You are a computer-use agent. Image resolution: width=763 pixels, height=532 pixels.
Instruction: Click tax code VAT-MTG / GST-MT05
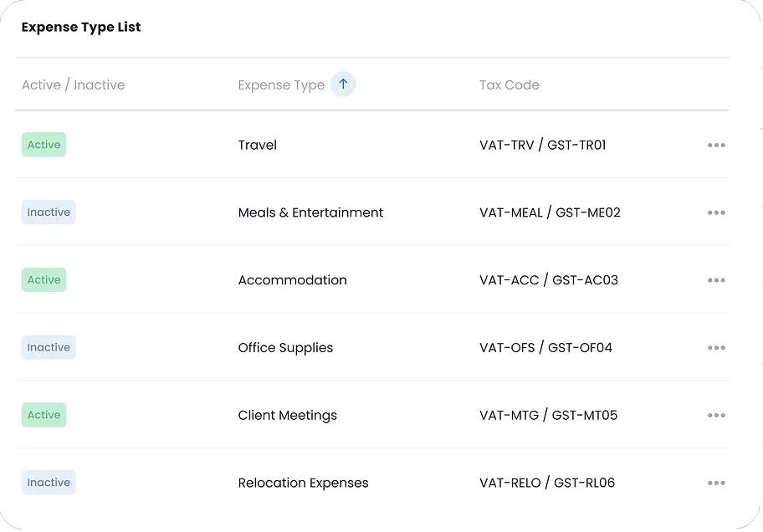549,415
